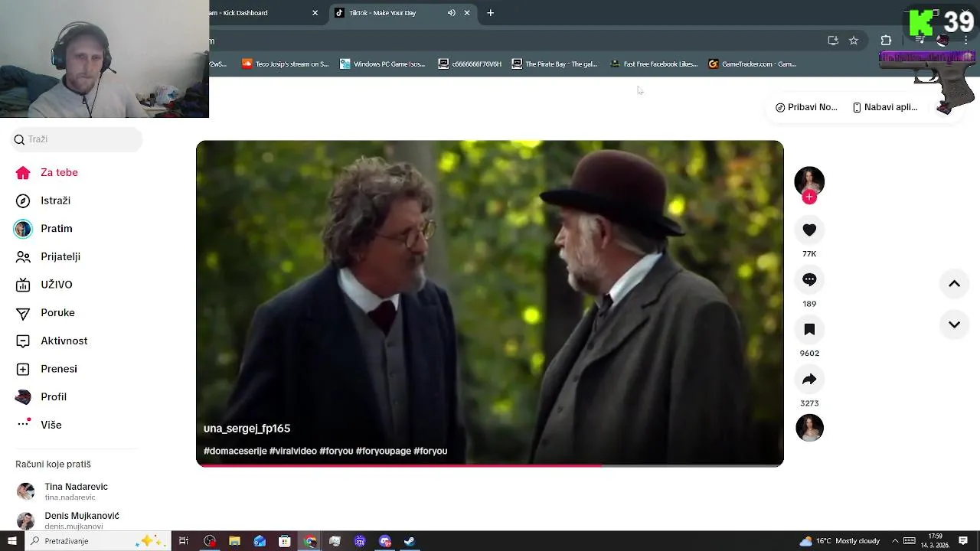This screenshot has width=980, height=551.
Task: Open the Prijatelji friends page
Action: pyautogui.click(x=47, y=256)
